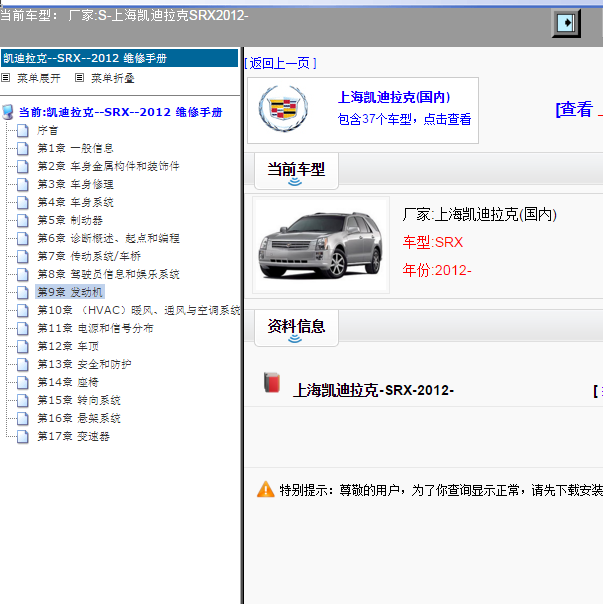This screenshot has height=604, width=603.
Task: Click the 凯迪拉克--SRX--2012 维修手册 blue header
Action: pyautogui.click(x=119, y=58)
